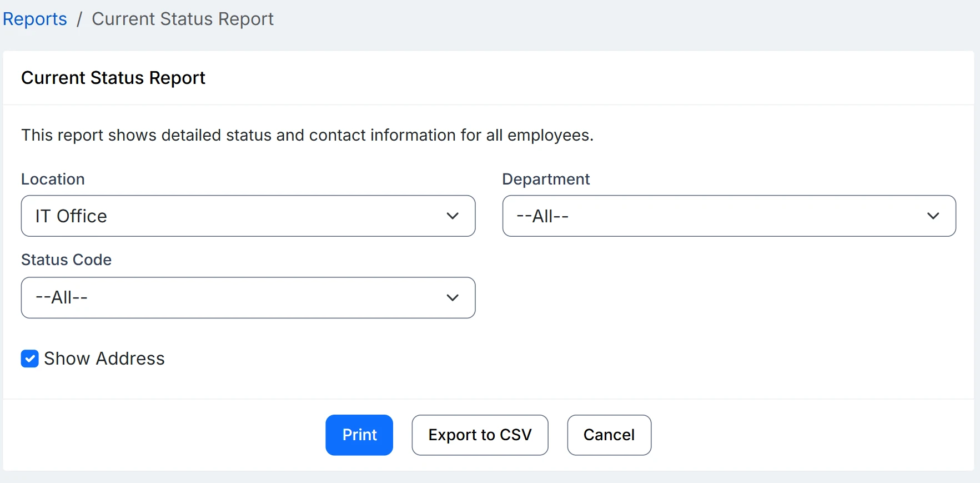Open the Status Code dropdown

[x=248, y=298]
